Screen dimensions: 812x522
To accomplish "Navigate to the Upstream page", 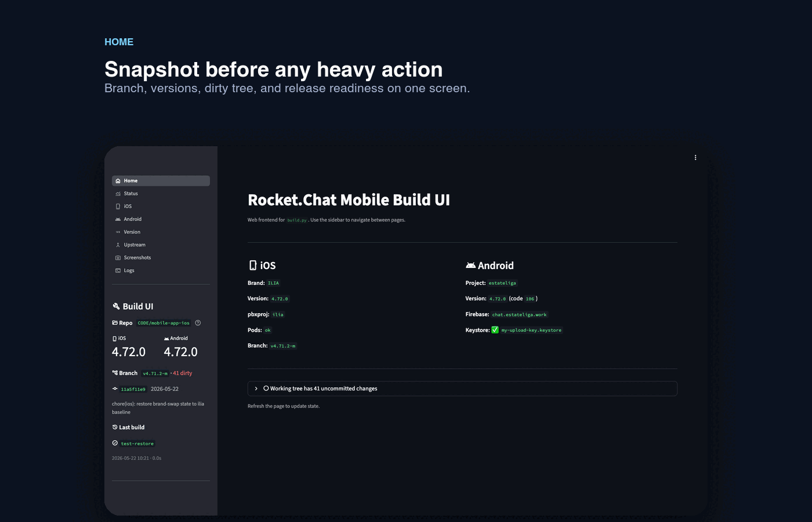I will click(x=161, y=245).
